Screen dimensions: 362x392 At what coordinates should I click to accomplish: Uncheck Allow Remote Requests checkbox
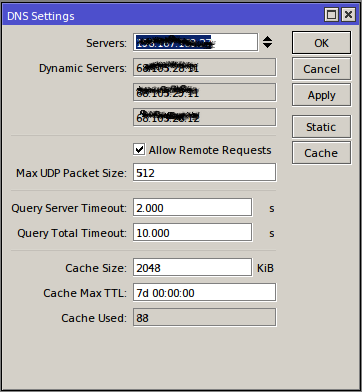coord(139,150)
